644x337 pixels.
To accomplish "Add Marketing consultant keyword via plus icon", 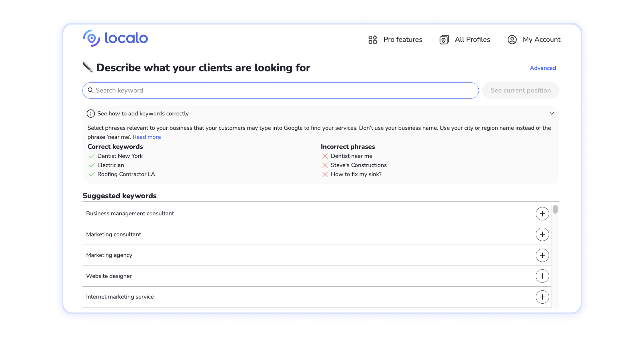I will (542, 234).
